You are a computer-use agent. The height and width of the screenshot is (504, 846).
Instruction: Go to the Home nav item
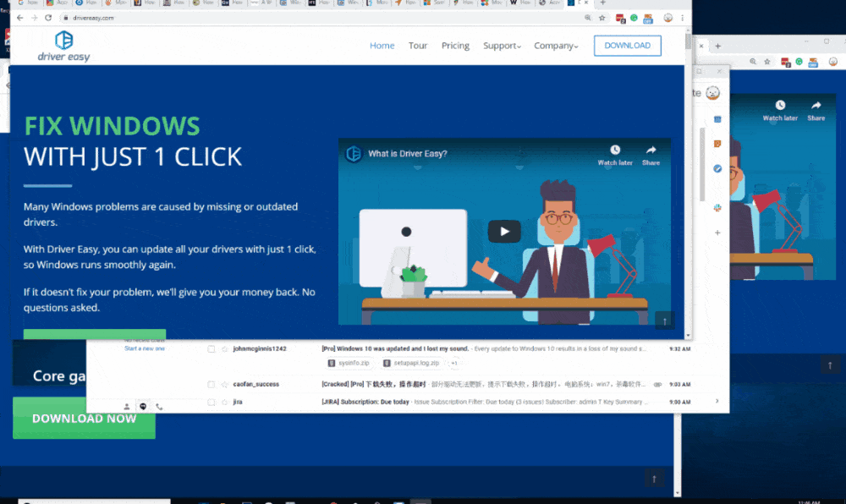click(x=382, y=46)
